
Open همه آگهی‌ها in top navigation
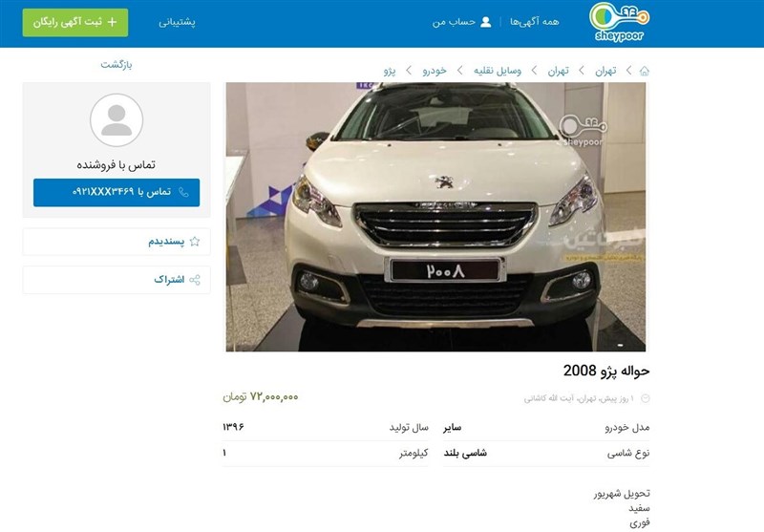(x=535, y=22)
